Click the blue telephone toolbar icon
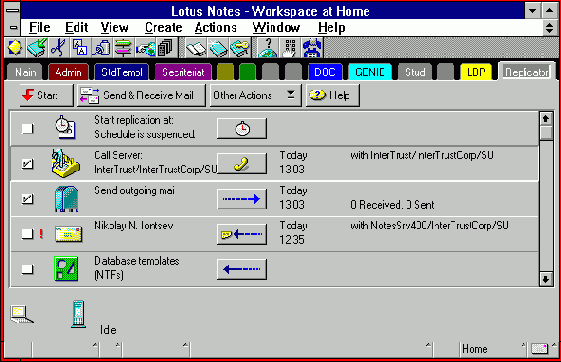This screenshot has width=561, height=362. coord(312,48)
